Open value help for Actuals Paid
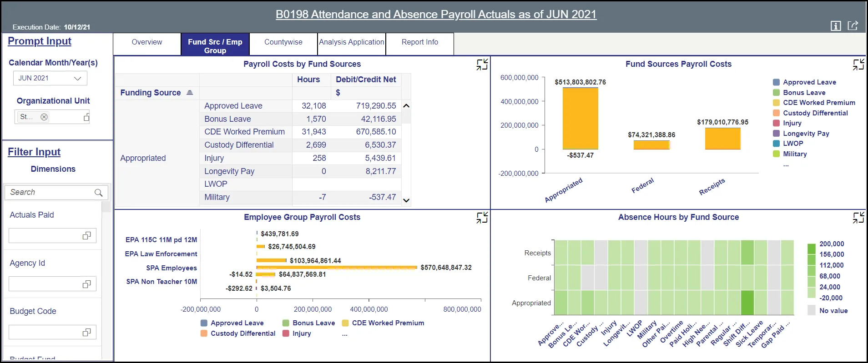The width and height of the screenshot is (868, 363). click(x=86, y=236)
